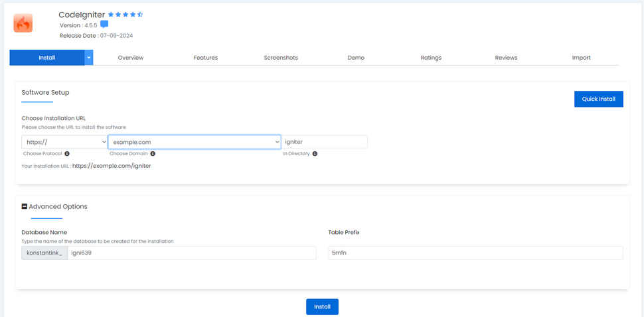
Task: Focus the In Directory field containing igniter
Action: pos(325,142)
